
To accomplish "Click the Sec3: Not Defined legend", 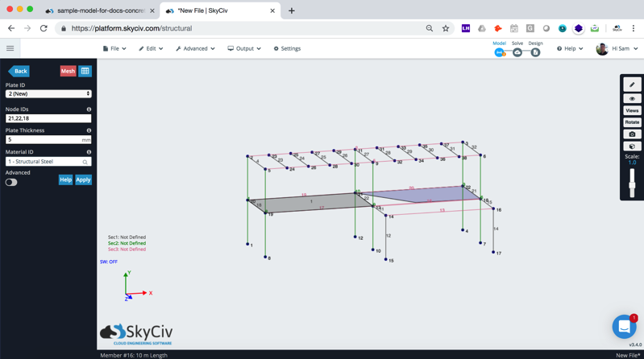I will point(127,250).
